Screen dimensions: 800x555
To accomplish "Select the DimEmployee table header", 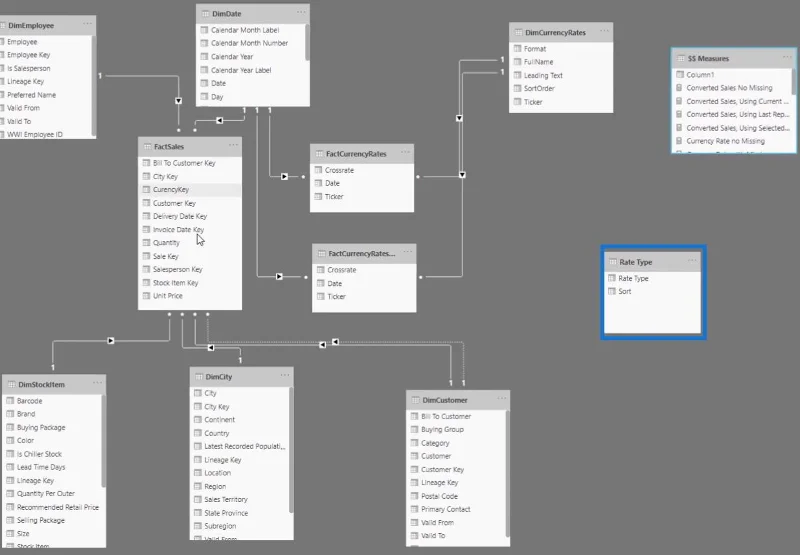I will pos(46,25).
